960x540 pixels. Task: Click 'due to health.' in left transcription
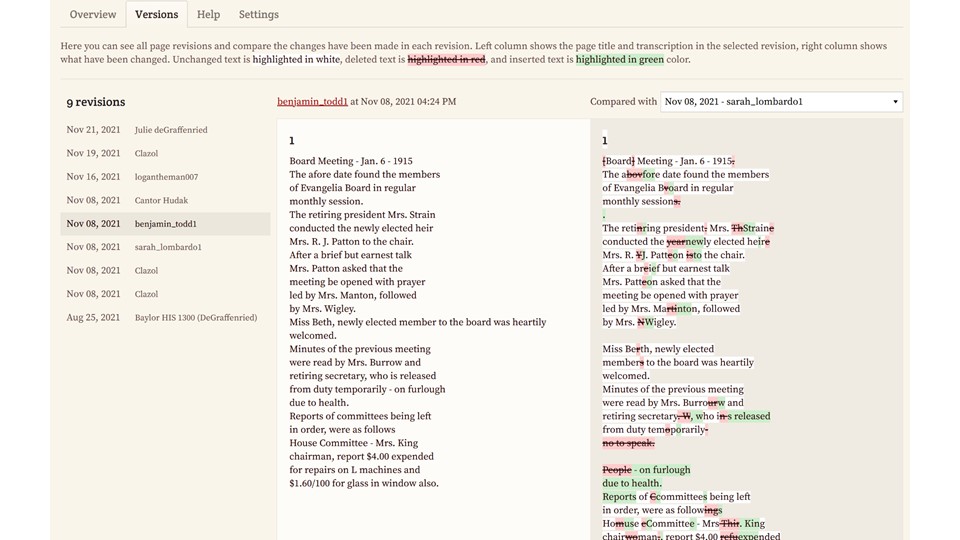click(319, 402)
